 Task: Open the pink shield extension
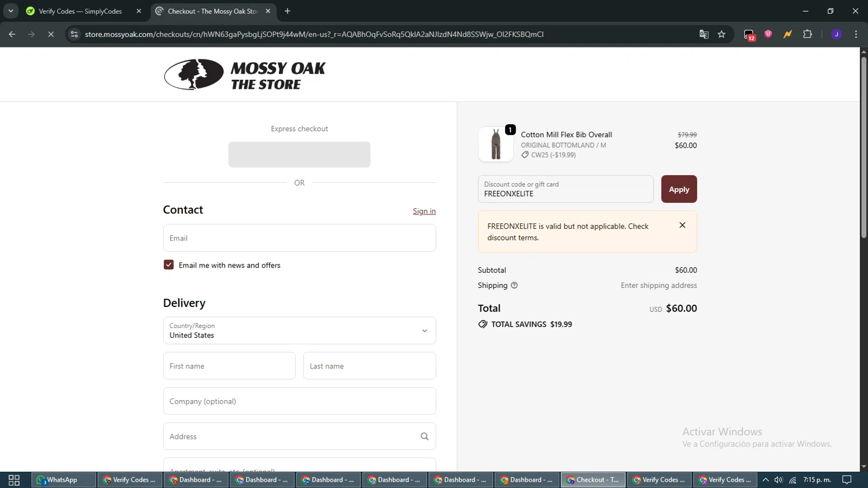pyautogui.click(x=768, y=34)
